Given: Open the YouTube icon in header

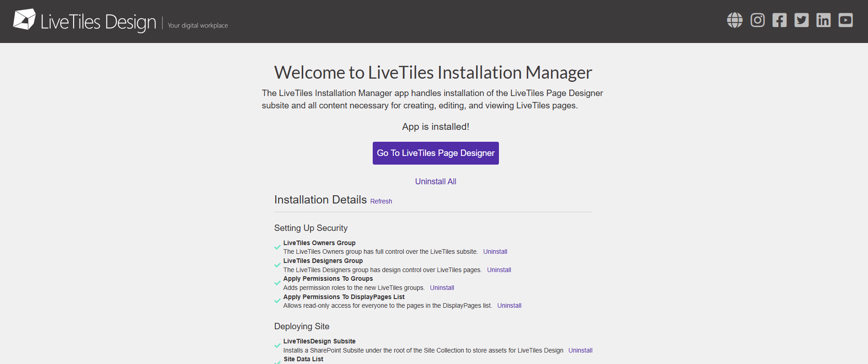Looking at the screenshot, I should click(x=845, y=20).
